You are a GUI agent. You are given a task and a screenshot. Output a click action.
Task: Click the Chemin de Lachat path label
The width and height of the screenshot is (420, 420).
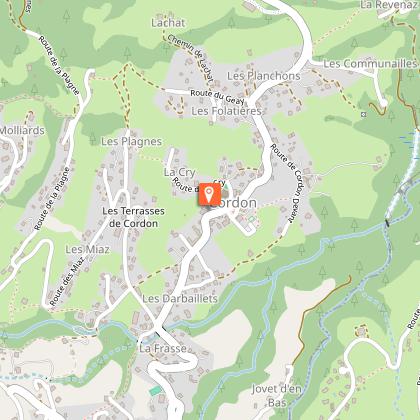190,58
